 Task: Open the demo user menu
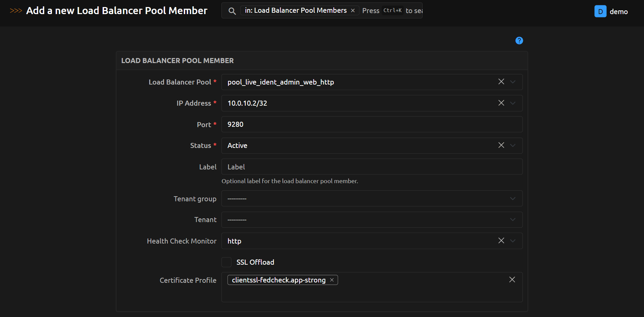tap(619, 12)
